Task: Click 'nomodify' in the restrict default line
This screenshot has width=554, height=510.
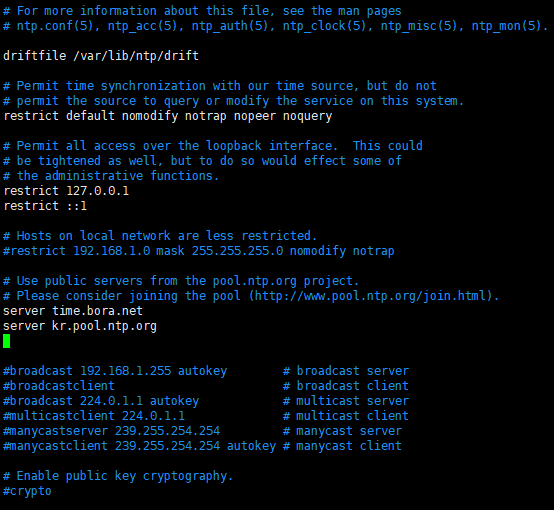Action: 150,116
